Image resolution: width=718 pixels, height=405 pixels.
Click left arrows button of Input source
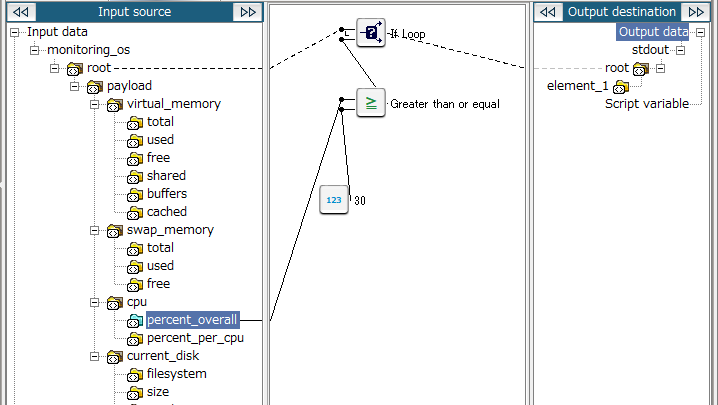pos(22,12)
